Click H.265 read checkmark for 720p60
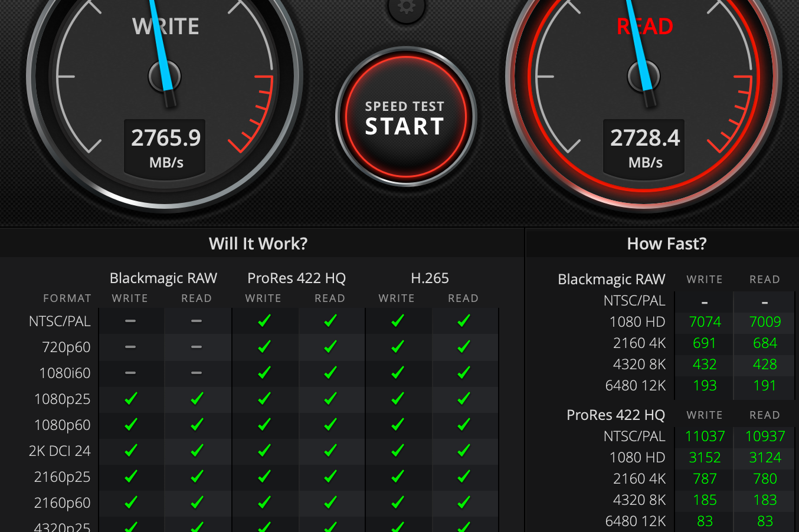 click(x=464, y=347)
